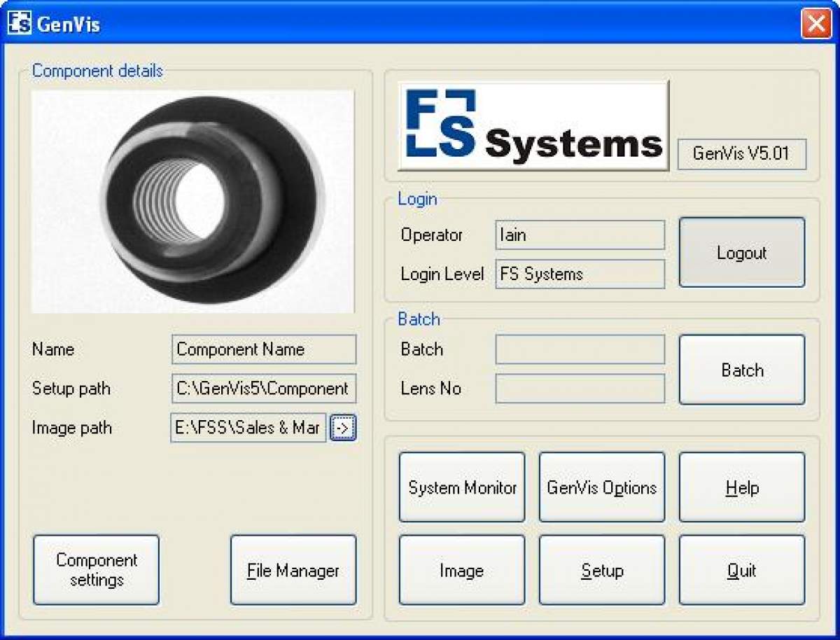Click the component preview image
This screenshot has height=640, width=840.
193,201
